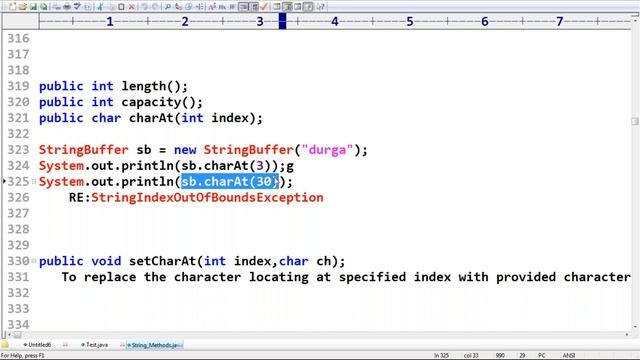Click line number 321 in the gutter
The height and width of the screenshot is (360, 640).
[18, 118]
